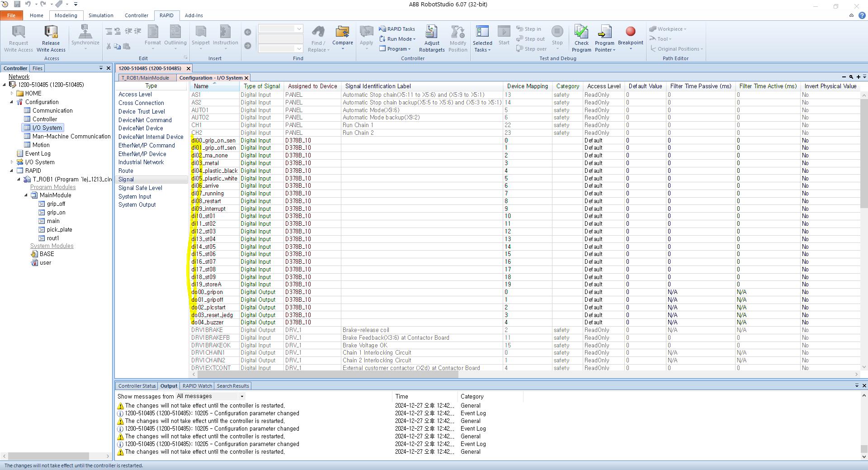Viewport: 868px width, 470px height.
Task: Switch to the RAPID Watch tab
Action: (197, 386)
